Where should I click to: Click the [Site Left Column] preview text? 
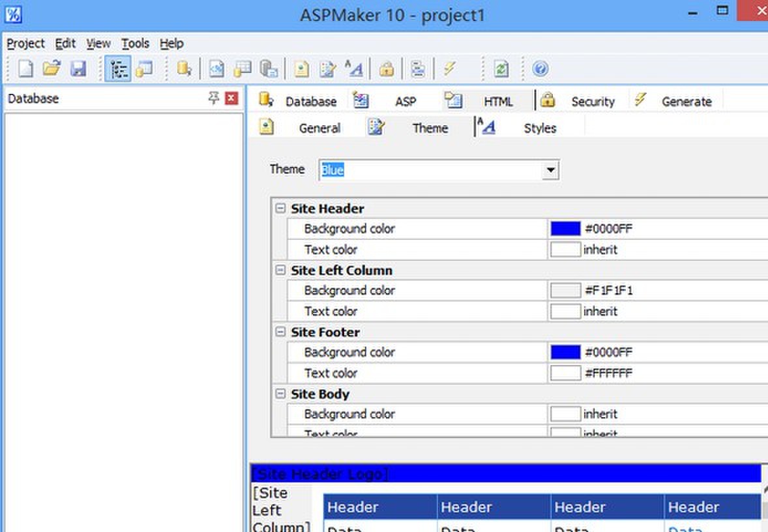pyautogui.click(x=280, y=509)
